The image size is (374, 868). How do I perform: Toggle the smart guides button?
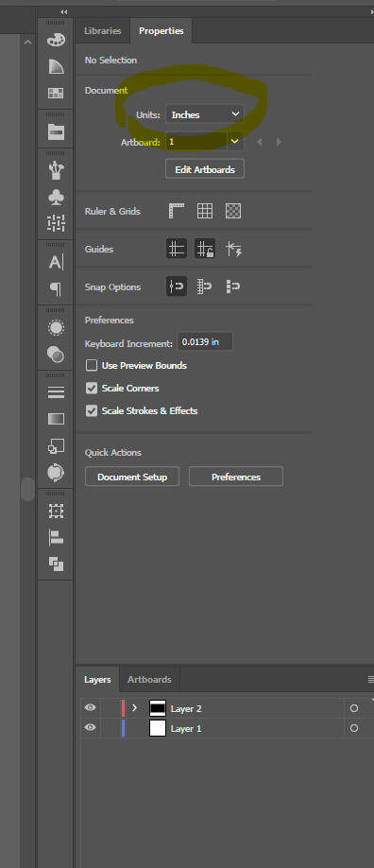point(233,249)
